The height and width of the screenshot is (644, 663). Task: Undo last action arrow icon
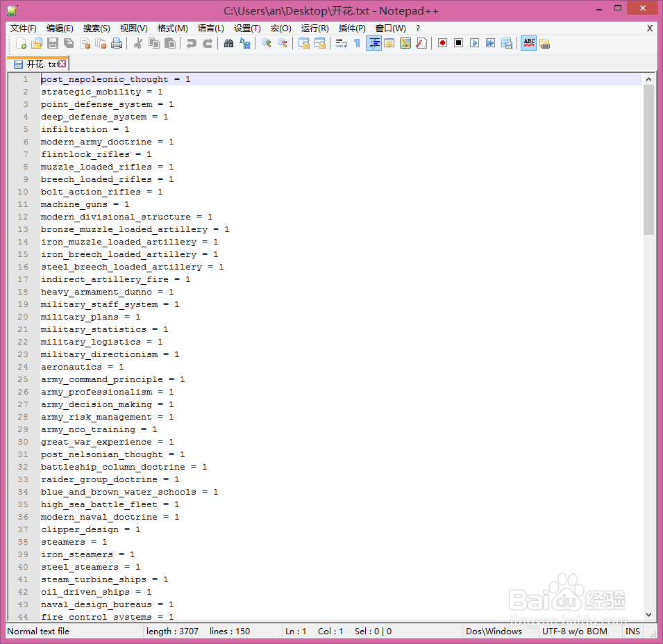coord(191,43)
